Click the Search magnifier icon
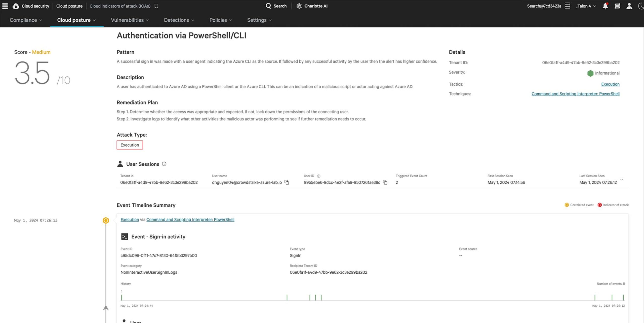 (x=268, y=6)
